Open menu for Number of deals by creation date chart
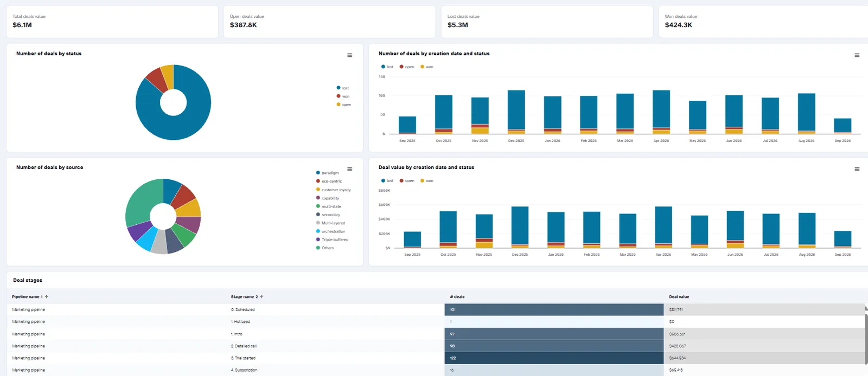 pyautogui.click(x=857, y=55)
